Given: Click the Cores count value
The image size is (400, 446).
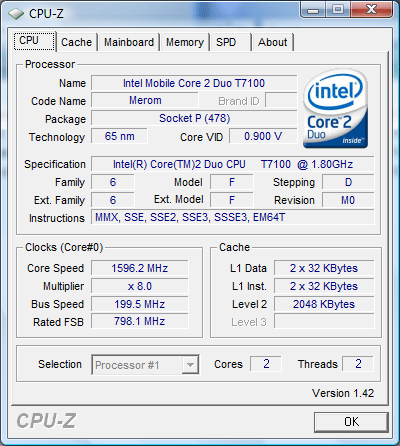Looking at the screenshot, I should click(x=266, y=364).
